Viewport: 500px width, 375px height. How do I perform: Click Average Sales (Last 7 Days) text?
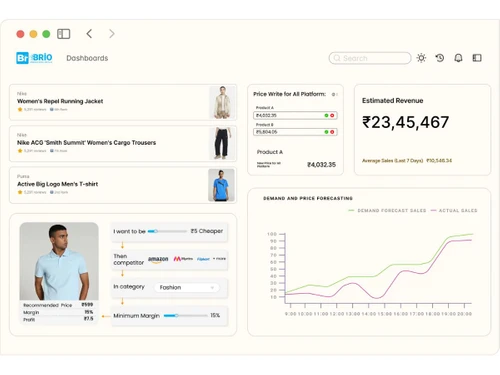pos(392,161)
